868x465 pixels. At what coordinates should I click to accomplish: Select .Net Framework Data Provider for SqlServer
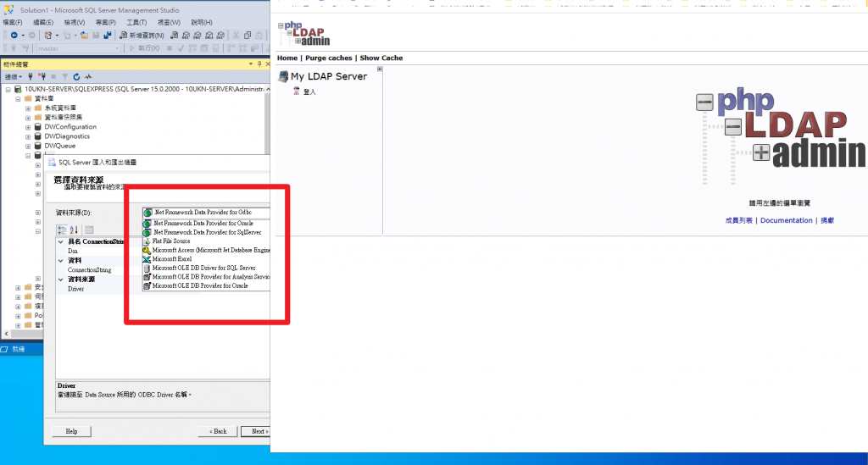pos(207,232)
